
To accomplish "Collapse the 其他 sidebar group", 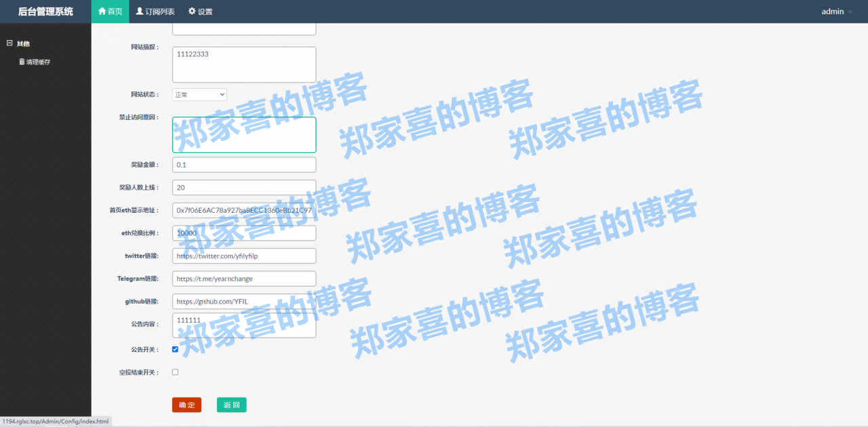I will [x=9, y=43].
